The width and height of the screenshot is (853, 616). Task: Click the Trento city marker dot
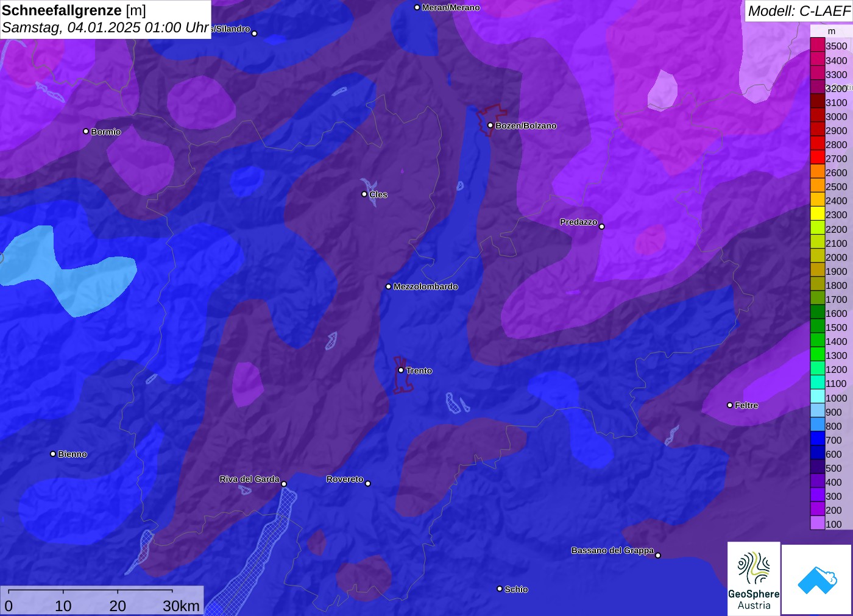click(x=401, y=370)
